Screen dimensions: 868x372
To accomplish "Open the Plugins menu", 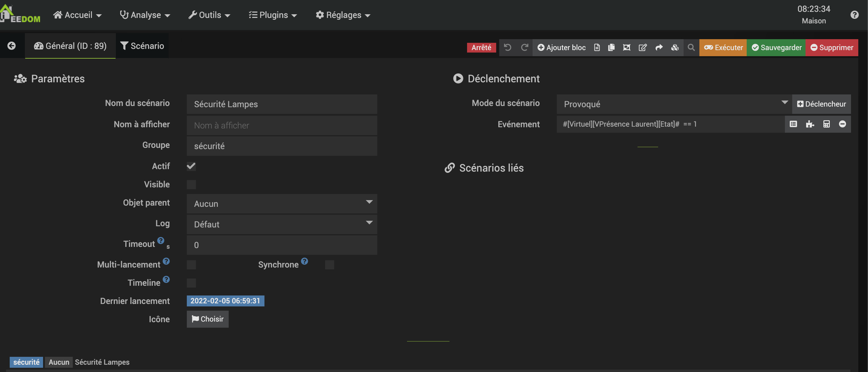I will (273, 15).
